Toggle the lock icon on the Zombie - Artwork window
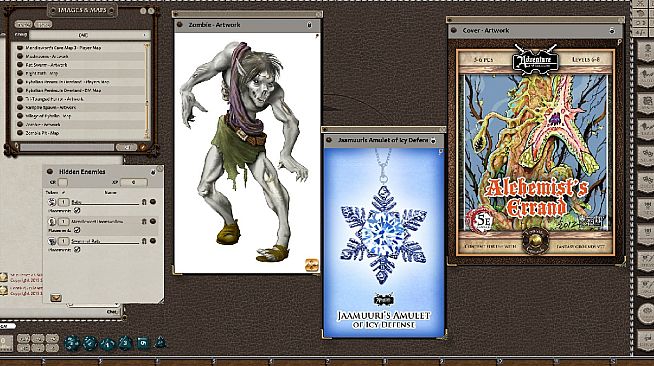The image size is (654, 366). click(309, 25)
